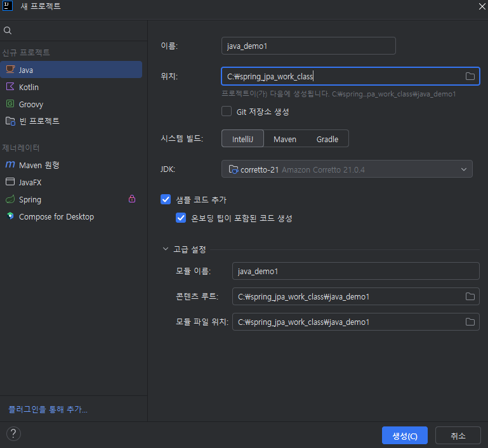Image resolution: width=488 pixels, height=448 pixels.
Task: Open 플러그인을 통해 추가... link
Action: (x=48, y=409)
